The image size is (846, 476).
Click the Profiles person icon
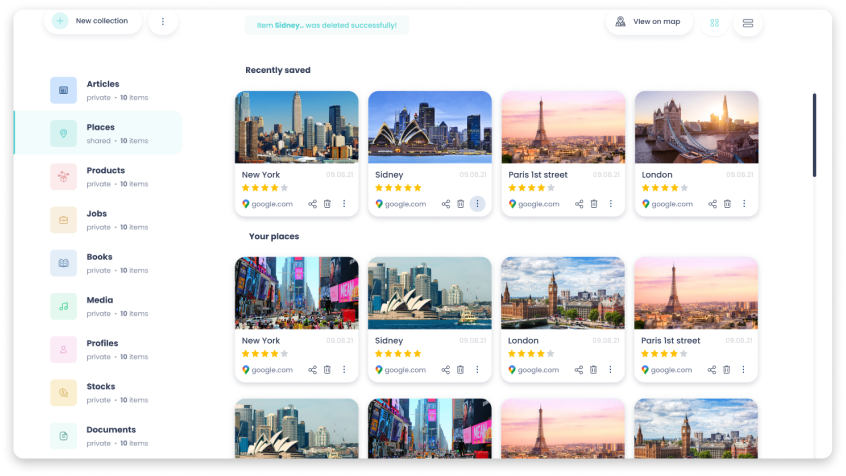(x=64, y=349)
